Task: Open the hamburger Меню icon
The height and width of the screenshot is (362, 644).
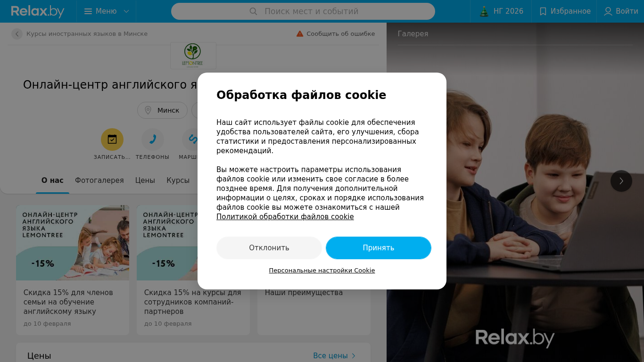Action: (88, 11)
